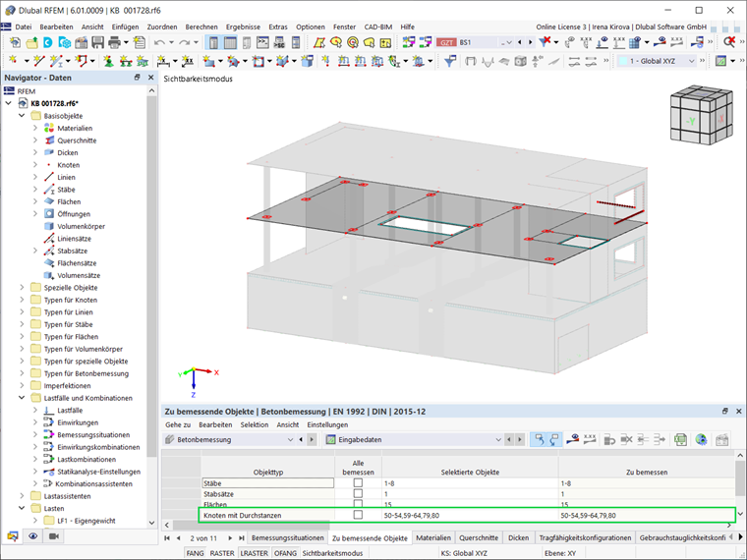Screen dimensions: 747x560
Task: Click the Save model floppy disk icon
Action: click(97, 42)
